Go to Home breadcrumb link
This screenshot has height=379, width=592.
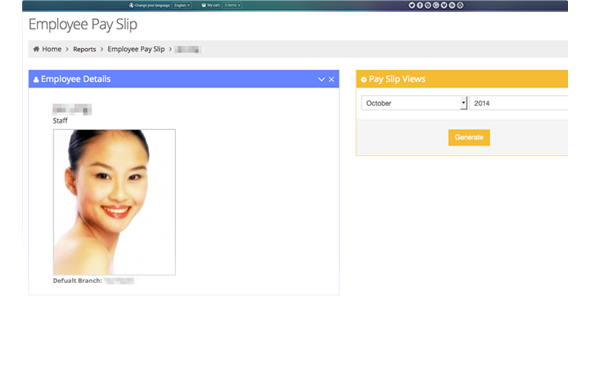pos(52,49)
